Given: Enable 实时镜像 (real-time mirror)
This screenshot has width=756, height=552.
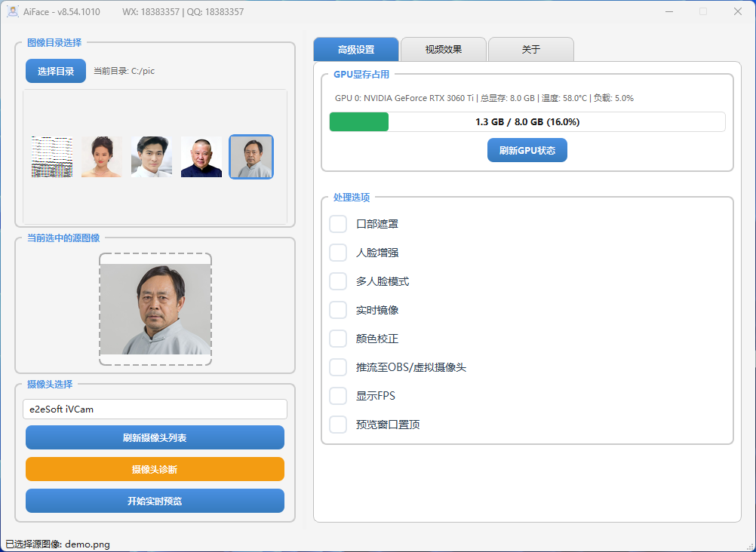Looking at the screenshot, I should [x=337, y=309].
